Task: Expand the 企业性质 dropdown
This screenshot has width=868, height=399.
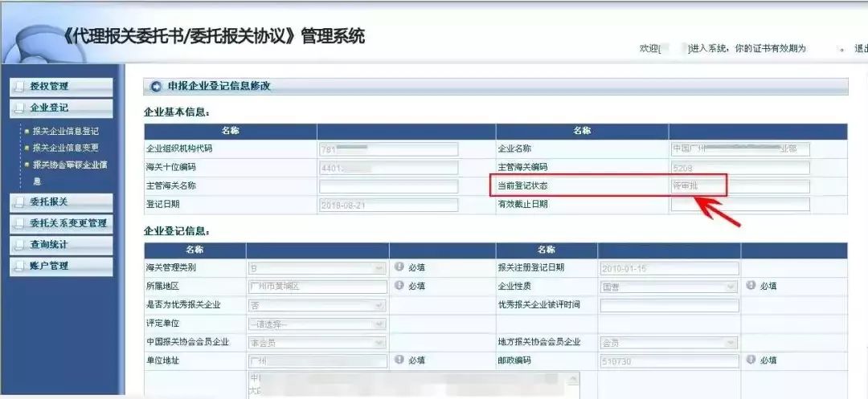Action: coord(668,287)
